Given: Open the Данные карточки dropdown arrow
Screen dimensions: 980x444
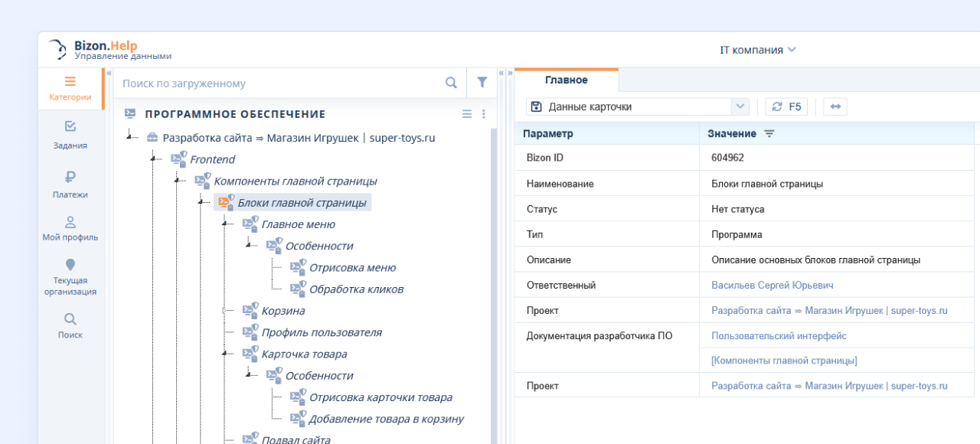Looking at the screenshot, I should click(740, 106).
